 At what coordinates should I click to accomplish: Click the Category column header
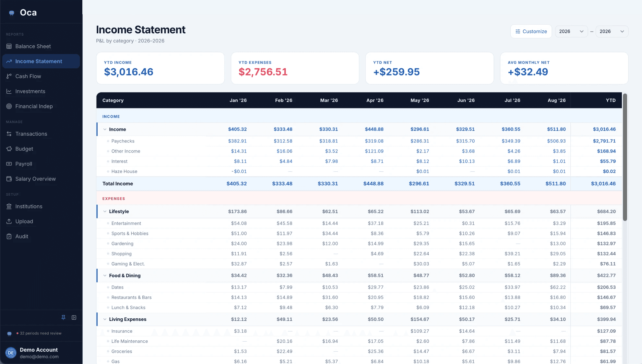pos(113,100)
